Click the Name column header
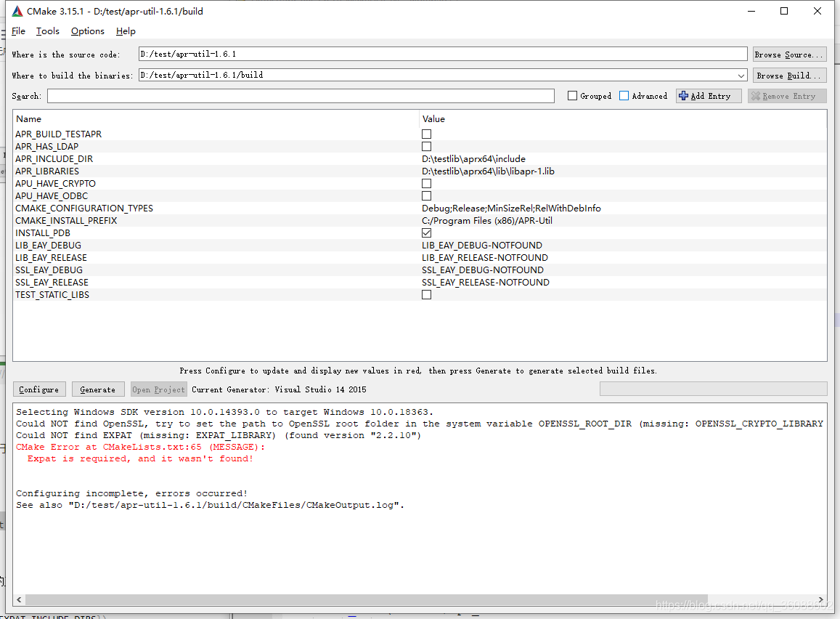The height and width of the screenshot is (619, 840). coord(28,119)
